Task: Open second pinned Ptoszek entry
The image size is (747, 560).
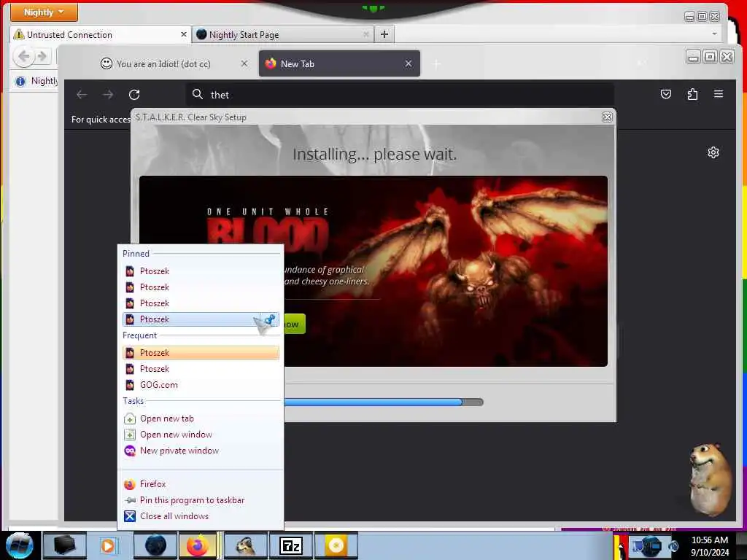Action: [x=201, y=287]
